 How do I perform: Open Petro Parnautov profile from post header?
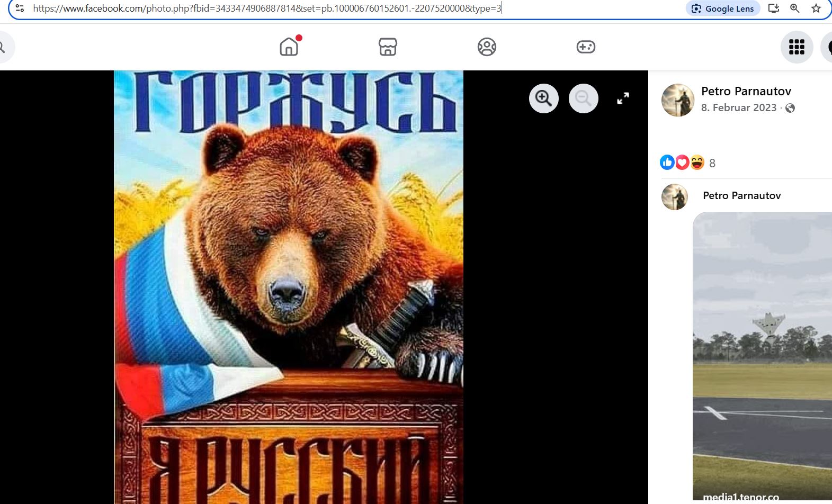click(x=746, y=91)
